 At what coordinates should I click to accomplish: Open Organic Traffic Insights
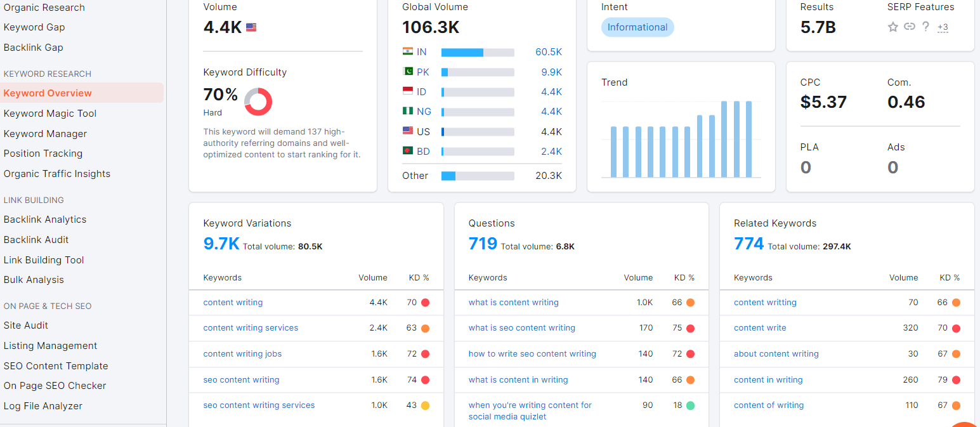(x=57, y=174)
